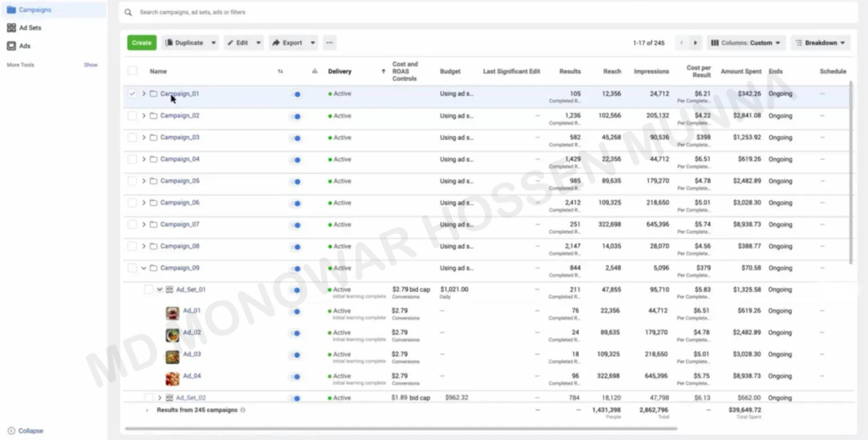The width and height of the screenshot is (868, 440).
Task: Click the info icon beside Results from 245 campaigns
Action: (x=243, y=410)
